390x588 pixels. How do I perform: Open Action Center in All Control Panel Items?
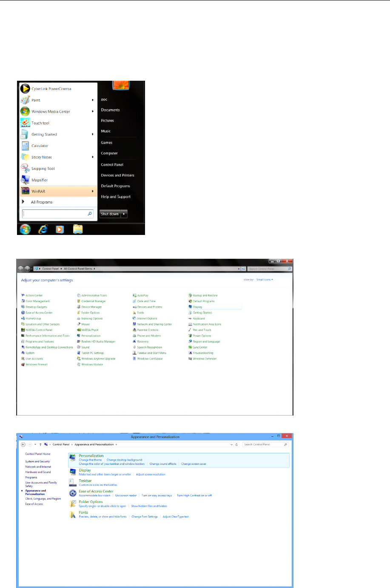click(34, 295)
